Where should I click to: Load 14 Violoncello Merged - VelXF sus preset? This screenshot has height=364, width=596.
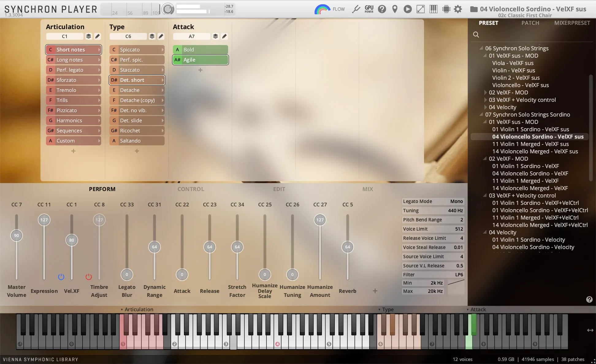point(535,151)
